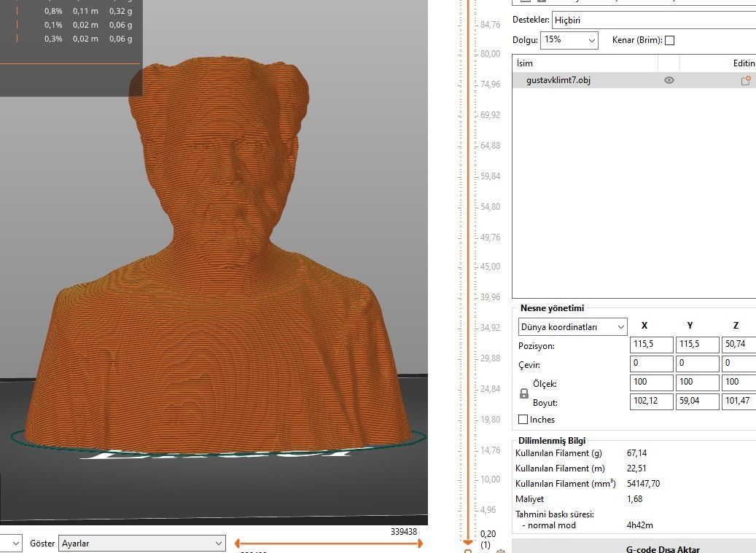This screenshot has width=756, height=553.
Task: Click the Ölçek X field 100
Action: click(651, 383)
